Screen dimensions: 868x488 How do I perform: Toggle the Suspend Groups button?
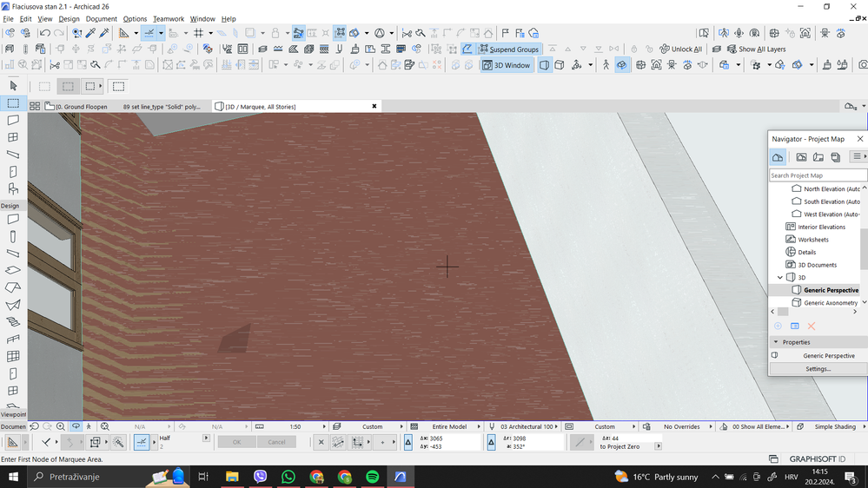coord(509,49)
